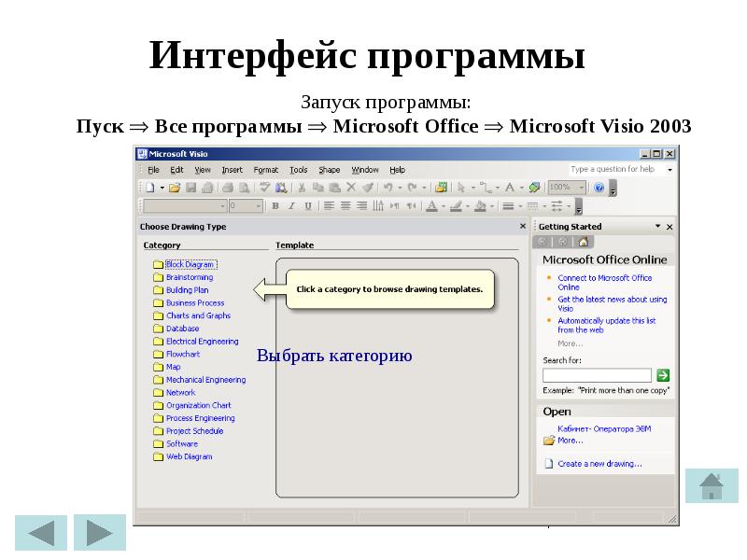Click the Delete X icon

(x=351, y=188)
